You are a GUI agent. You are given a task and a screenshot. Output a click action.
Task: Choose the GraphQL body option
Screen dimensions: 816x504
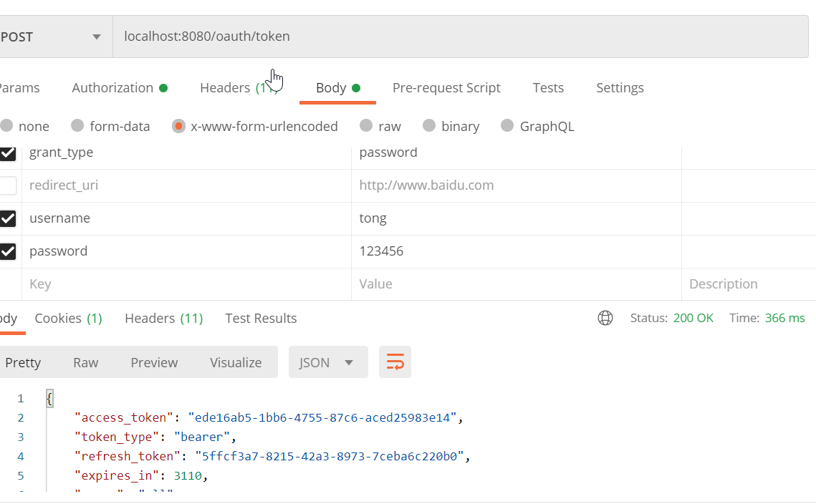(508, 126)
